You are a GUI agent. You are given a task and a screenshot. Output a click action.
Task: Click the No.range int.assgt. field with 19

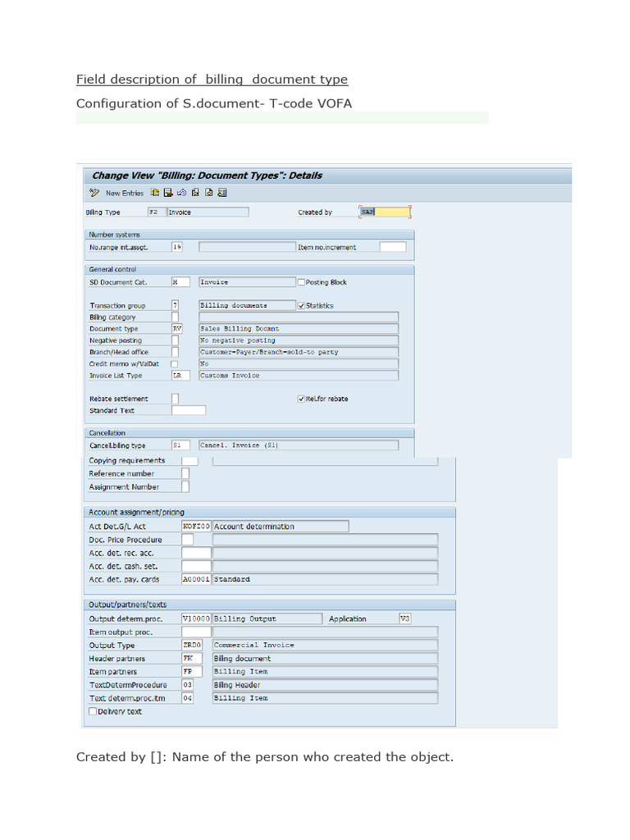pyautogui.click(x=177, y=247)
